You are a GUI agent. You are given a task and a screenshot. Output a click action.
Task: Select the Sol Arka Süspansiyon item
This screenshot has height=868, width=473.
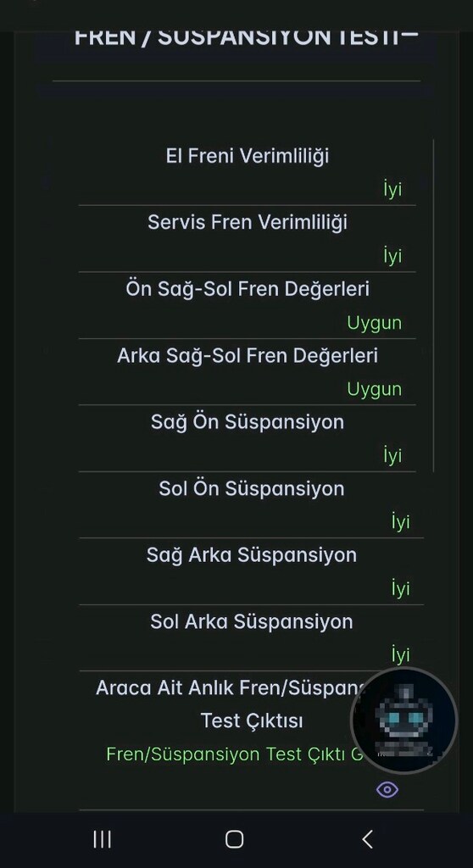(252, 637)
